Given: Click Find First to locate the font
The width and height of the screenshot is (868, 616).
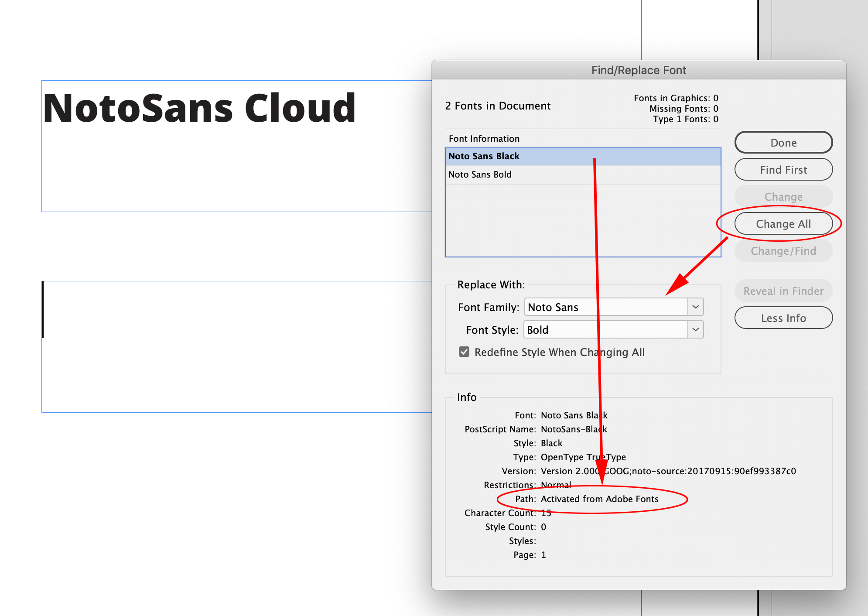Looking at the screenshot, I should (783, 170).
